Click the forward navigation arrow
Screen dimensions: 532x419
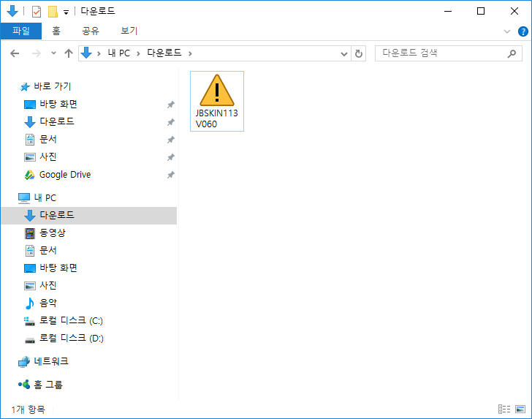click(x=36, y=53)
